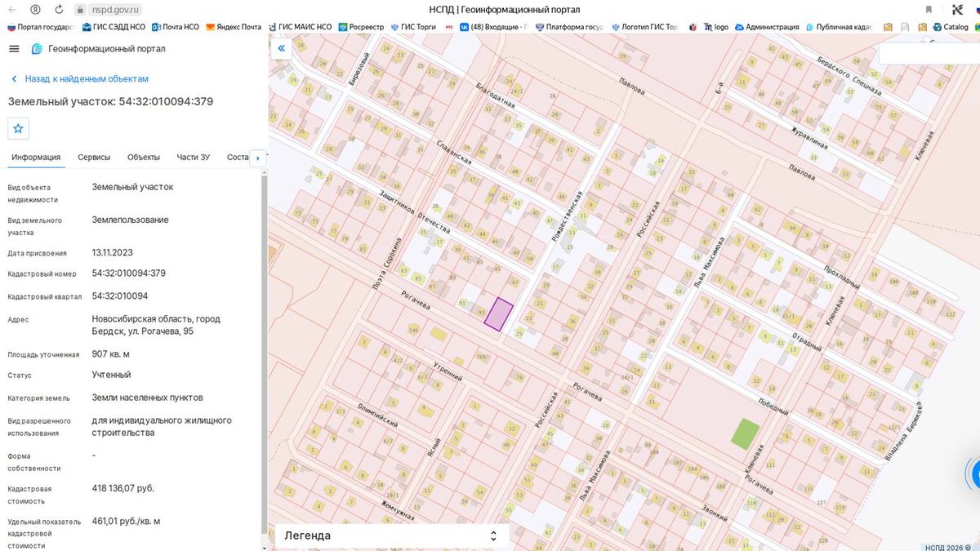Open the ГИС МАИС НСО bookmark
Image resolution: width=980 pixels, height=551 pixels.
click(x=299, y=27)
